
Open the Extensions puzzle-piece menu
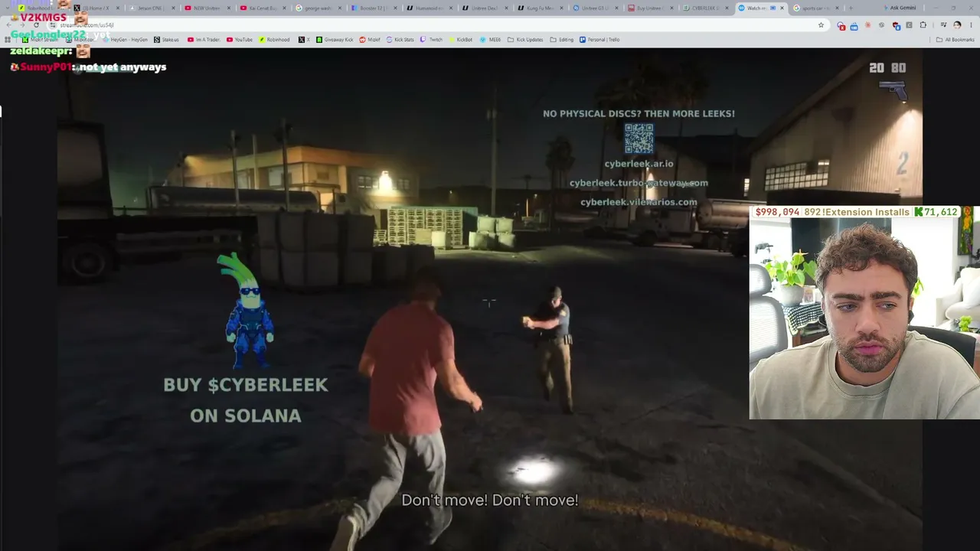point(922,25)
